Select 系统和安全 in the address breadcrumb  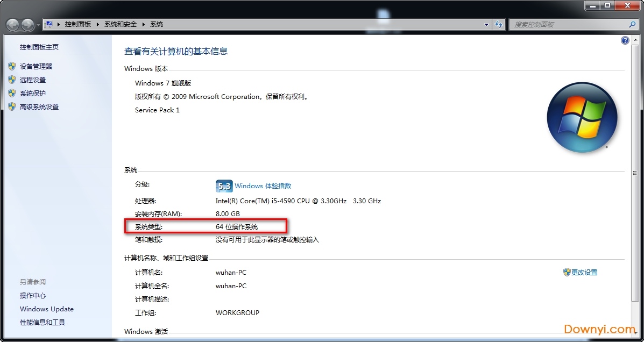point(121,24)
